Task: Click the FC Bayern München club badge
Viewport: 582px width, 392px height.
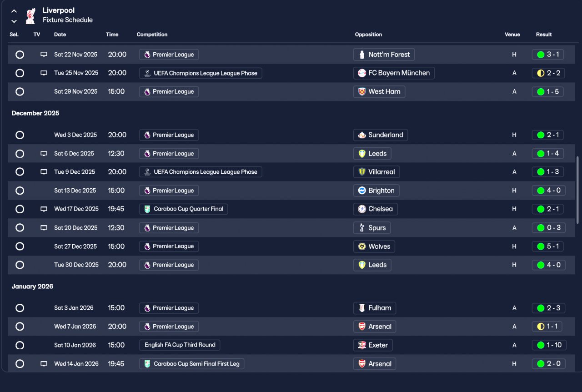Action: click(x=362, y=73)
